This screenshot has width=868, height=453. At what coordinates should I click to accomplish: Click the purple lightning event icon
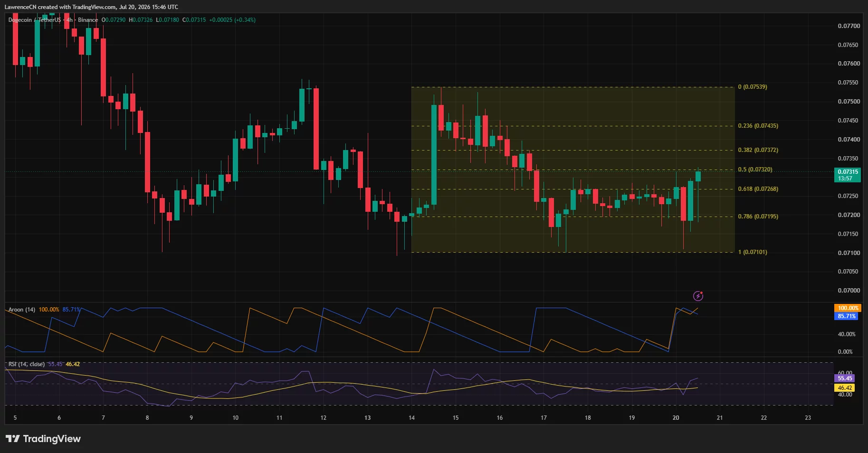point(698,296)
